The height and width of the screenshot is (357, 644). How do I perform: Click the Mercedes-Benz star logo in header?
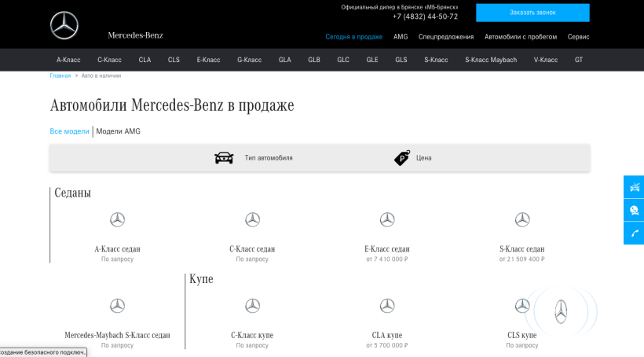click(64, 25)
